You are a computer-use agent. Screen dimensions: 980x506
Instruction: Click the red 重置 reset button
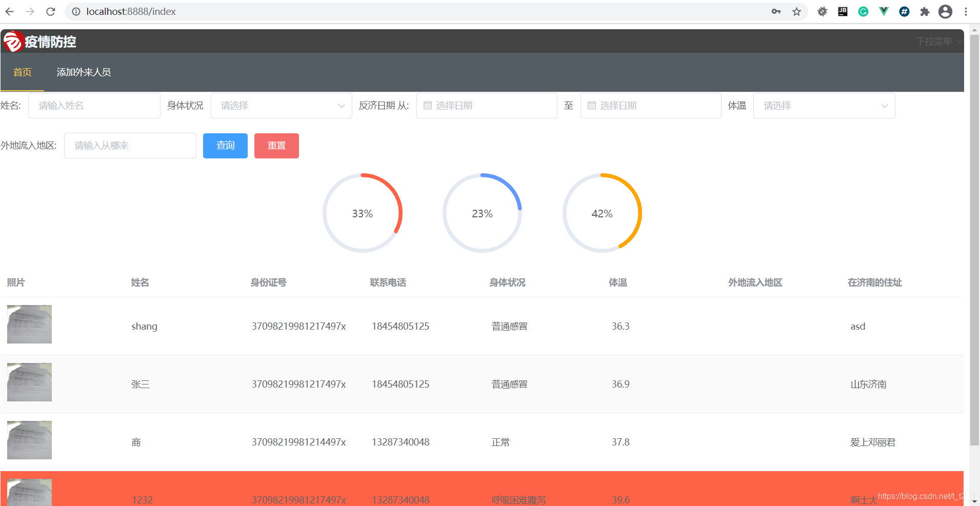point(276,146)
